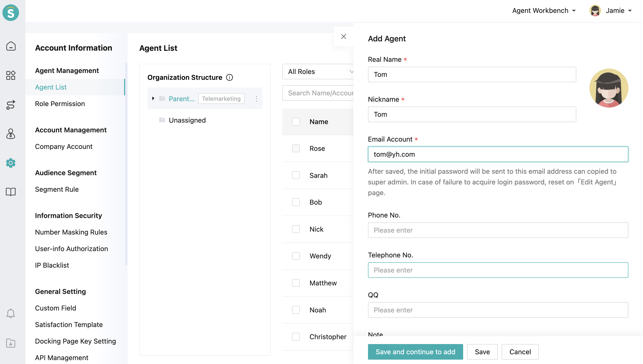Click agent name Rose in list
Screen dimensions: 643x364
pos(317,148)
